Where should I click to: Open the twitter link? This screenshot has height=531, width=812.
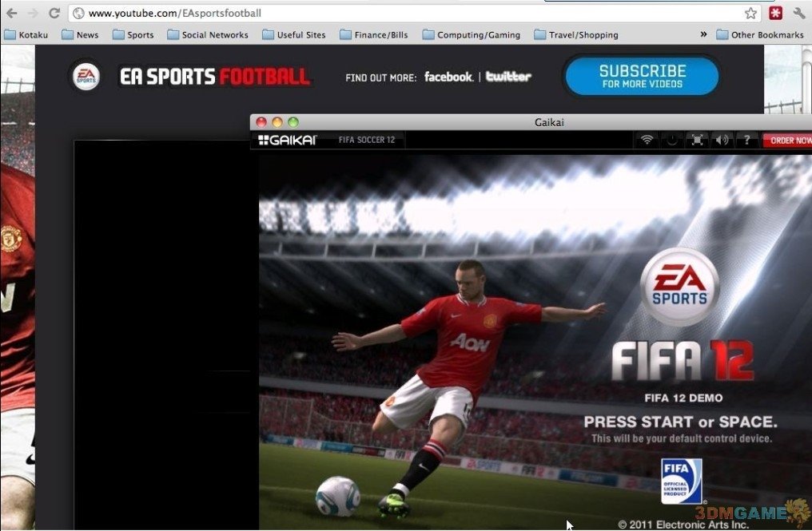(x=508, y=77)
